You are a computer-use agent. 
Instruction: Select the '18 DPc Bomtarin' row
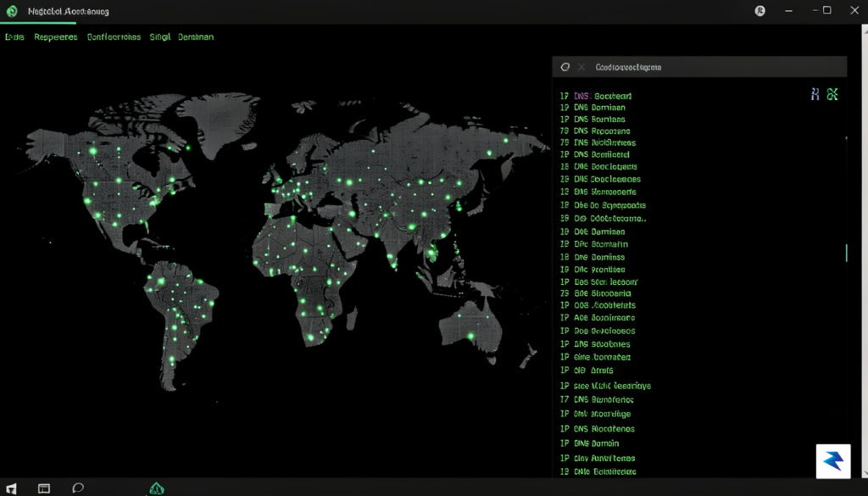click(593, 244)
